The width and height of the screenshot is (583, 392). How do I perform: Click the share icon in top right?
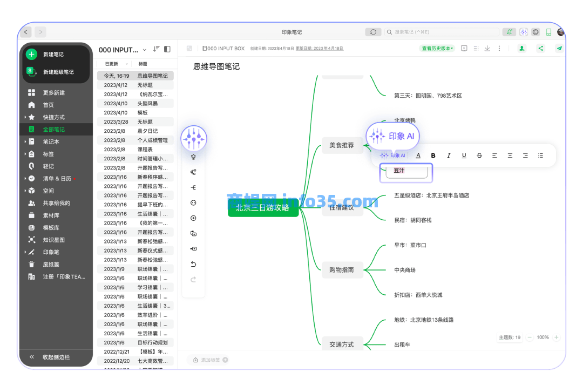click(541, 48)
